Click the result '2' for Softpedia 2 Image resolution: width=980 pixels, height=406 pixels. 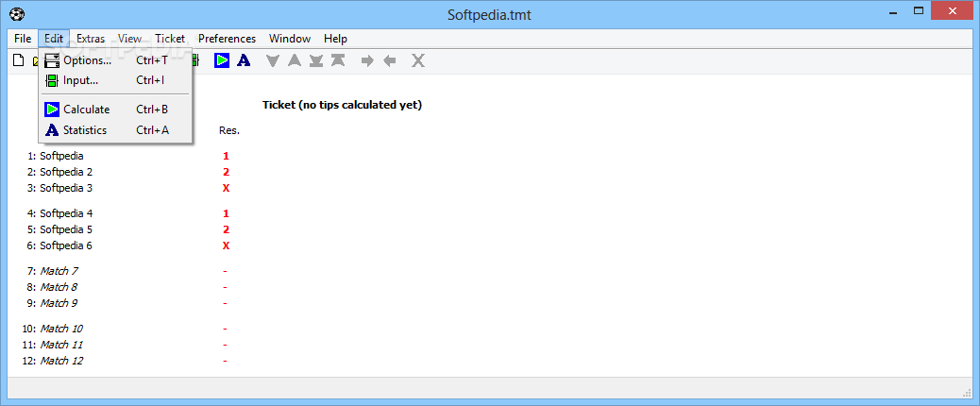[226, 172]
